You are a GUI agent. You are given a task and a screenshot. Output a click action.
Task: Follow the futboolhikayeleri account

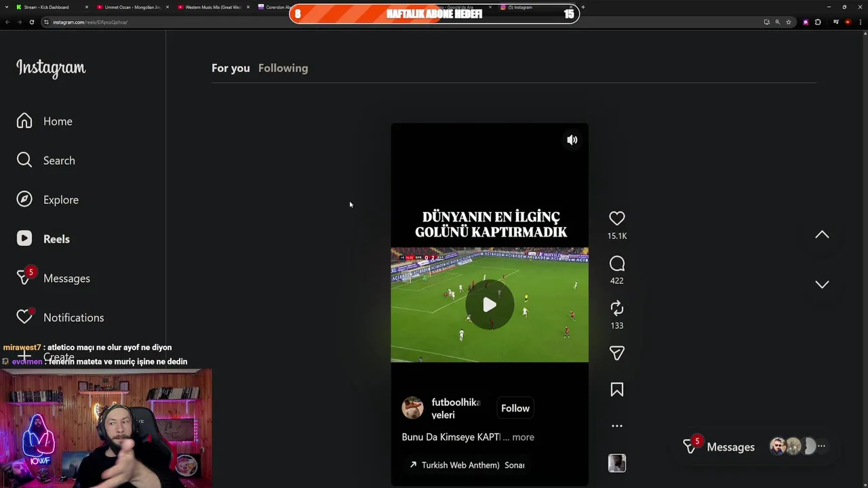click(x=515, y=408)
